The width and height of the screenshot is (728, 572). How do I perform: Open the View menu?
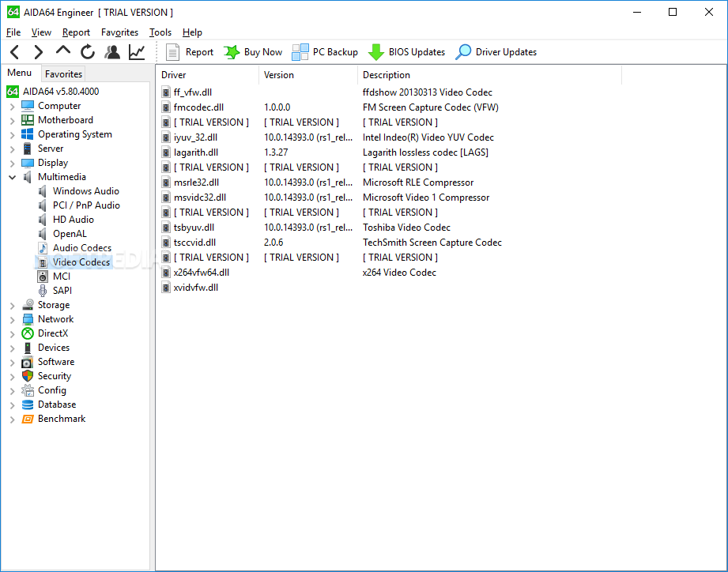pyautogui.click(x=41, y=32)
